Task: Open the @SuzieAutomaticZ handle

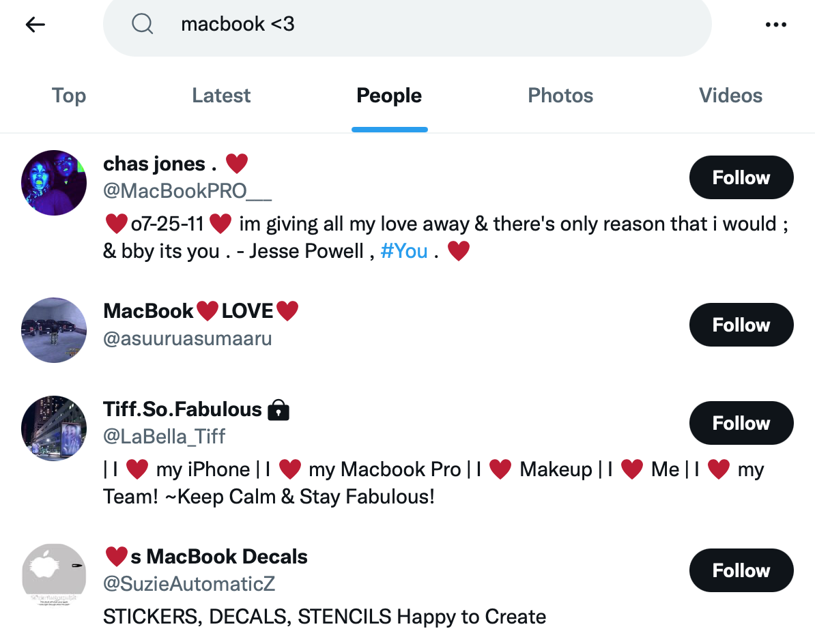Action: point(188,584)
